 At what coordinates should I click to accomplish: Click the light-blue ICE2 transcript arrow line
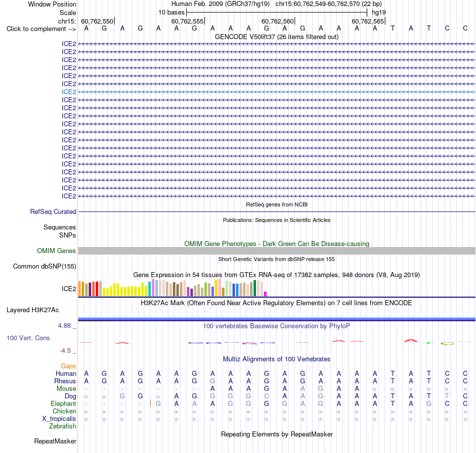[x=277, y=92]
